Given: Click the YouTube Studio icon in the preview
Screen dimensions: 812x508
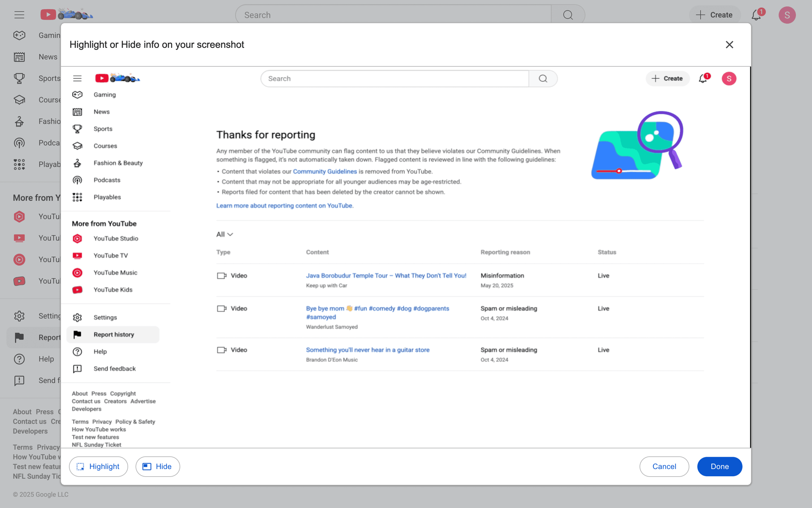Looking at the screenshot, I should point(77,239).
